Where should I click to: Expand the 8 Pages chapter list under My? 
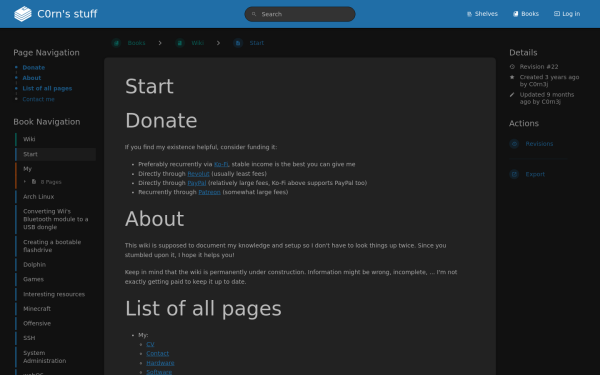point(42,182)
